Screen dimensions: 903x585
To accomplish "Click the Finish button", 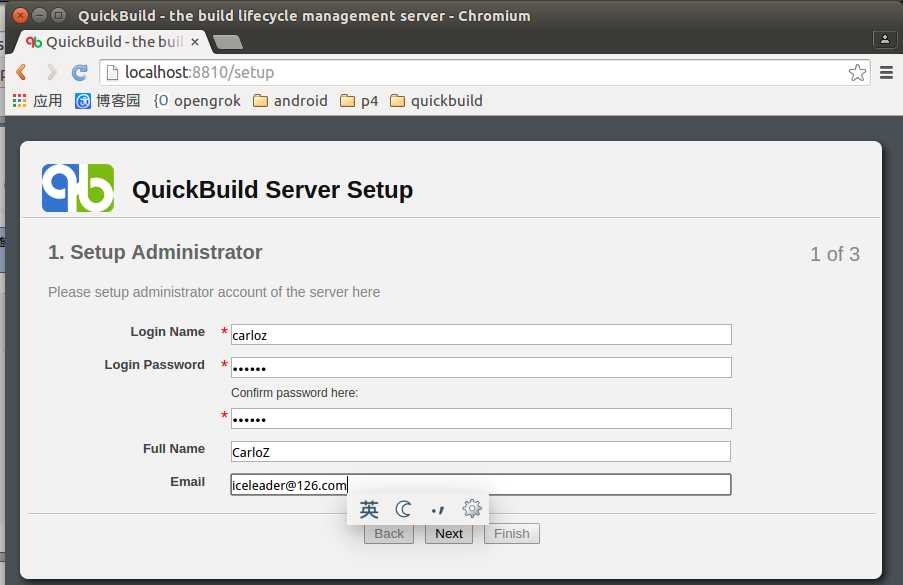I will click(x=511, y=534).
